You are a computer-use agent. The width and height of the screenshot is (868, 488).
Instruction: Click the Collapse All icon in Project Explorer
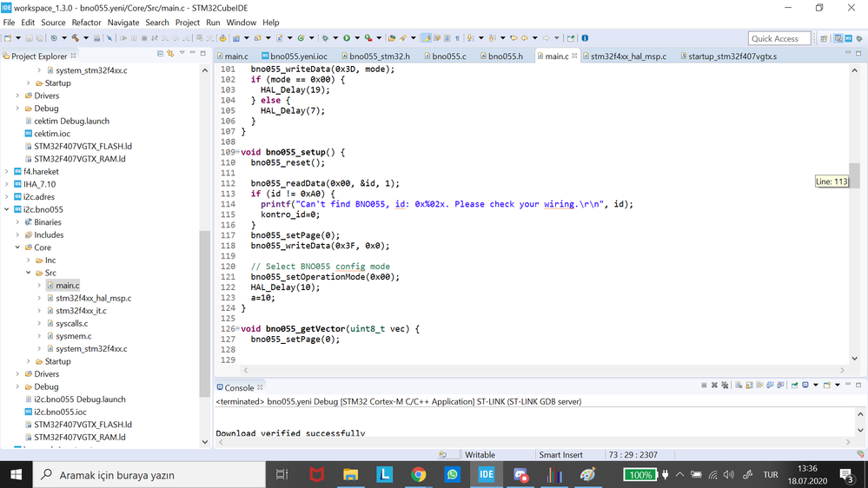pos(160,54)
